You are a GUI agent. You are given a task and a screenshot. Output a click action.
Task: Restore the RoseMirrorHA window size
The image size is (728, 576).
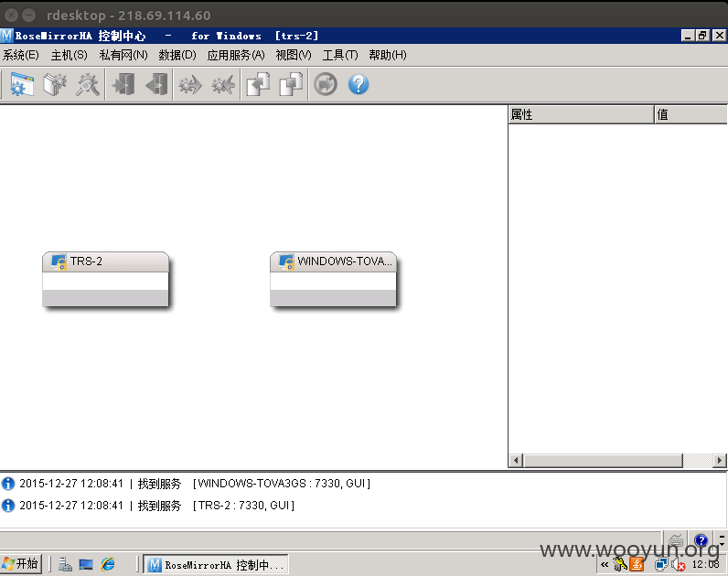pos(703,36)
